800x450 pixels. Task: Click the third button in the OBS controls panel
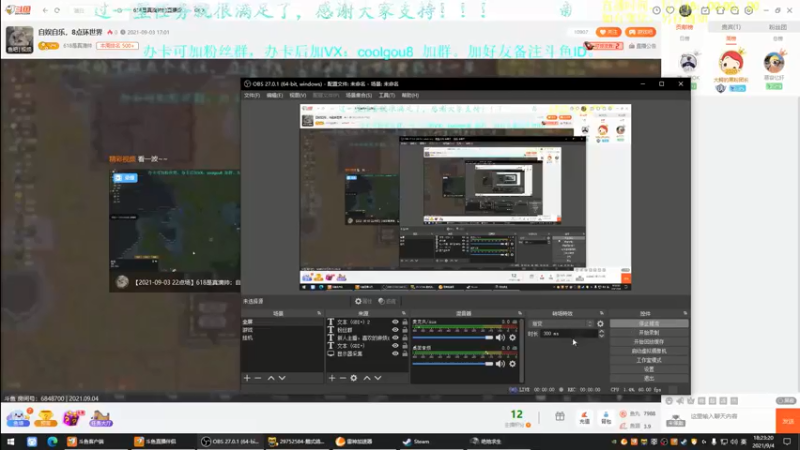tap(649, 342)
